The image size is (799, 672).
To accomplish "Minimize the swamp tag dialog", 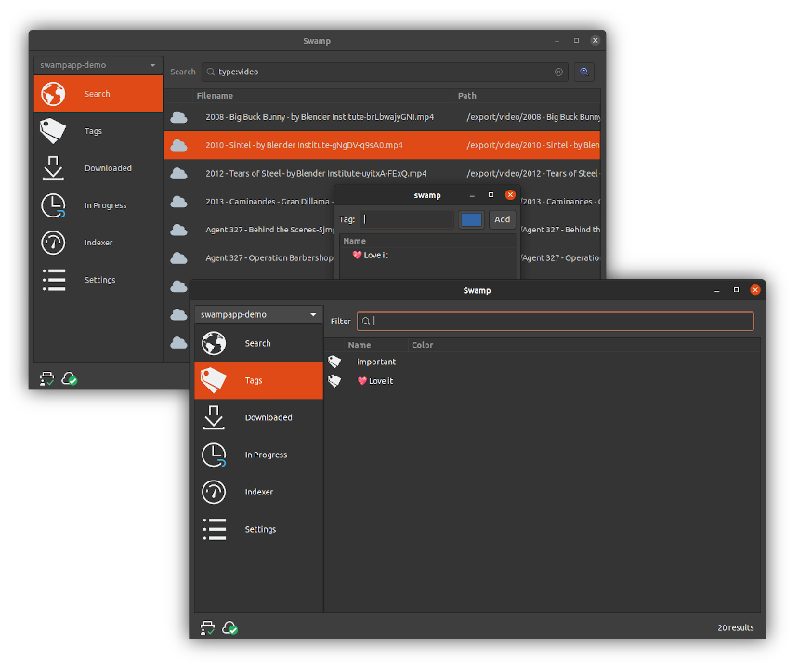I will pos(472,195).
